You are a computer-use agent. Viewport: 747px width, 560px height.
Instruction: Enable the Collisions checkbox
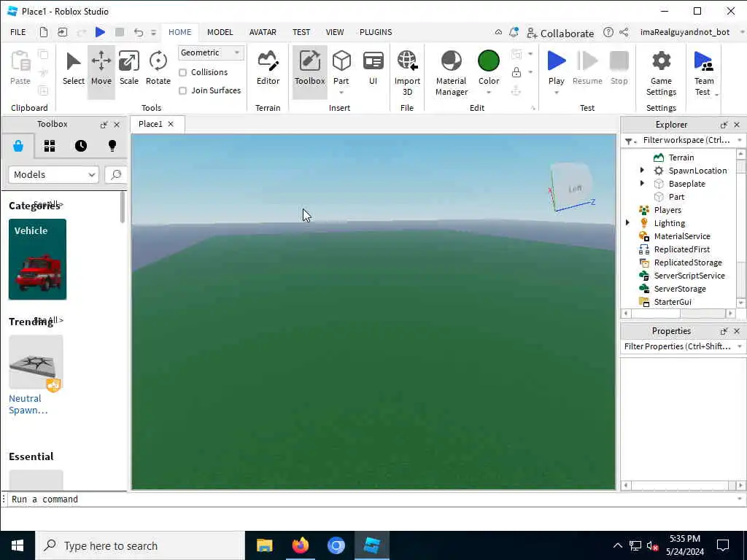[x=182, y=72]
